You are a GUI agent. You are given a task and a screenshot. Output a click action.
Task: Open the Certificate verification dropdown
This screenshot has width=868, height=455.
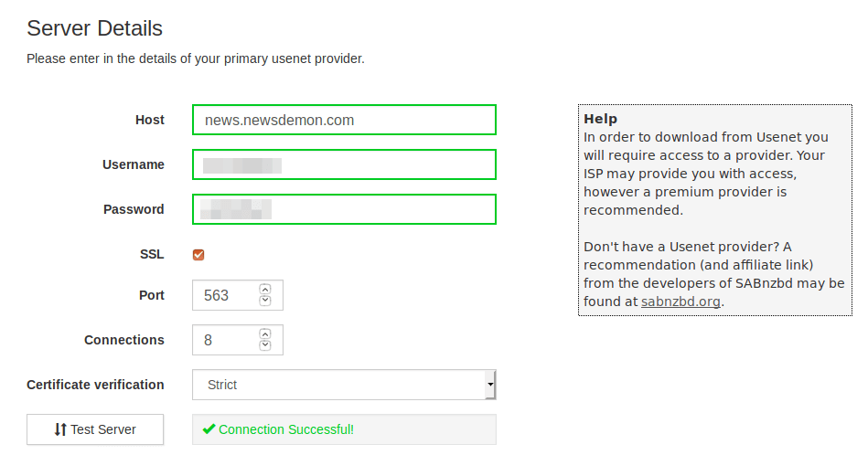click(x=344, y=385)
